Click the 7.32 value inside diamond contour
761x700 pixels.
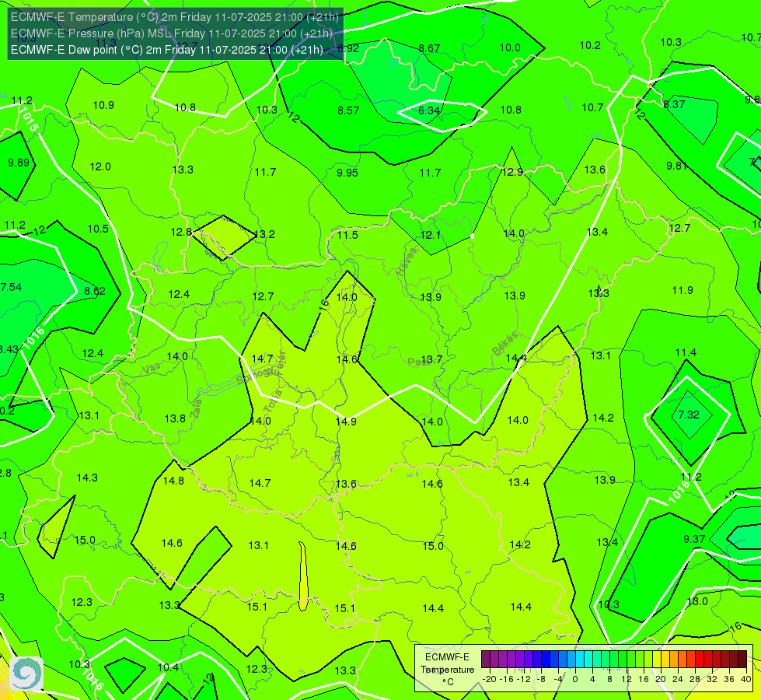pyautogui.click(x=689, y=415)
